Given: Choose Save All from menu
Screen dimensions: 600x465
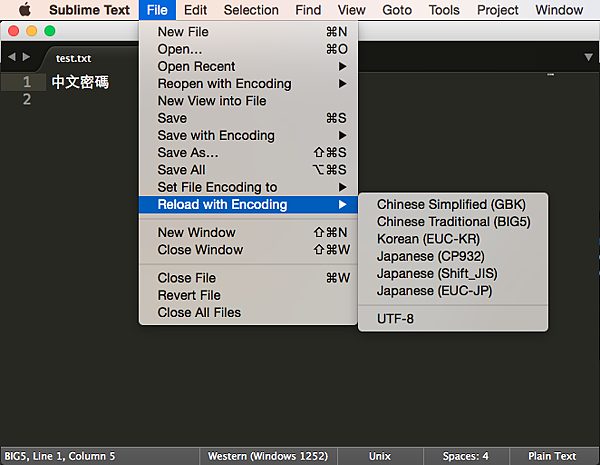Looking at the screenshot, I should click(248, 170).
